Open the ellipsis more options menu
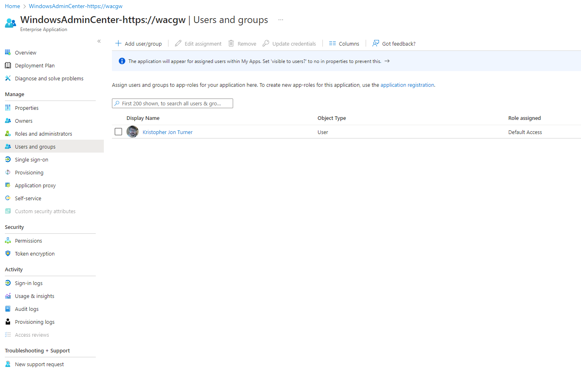 click(281, 20)
